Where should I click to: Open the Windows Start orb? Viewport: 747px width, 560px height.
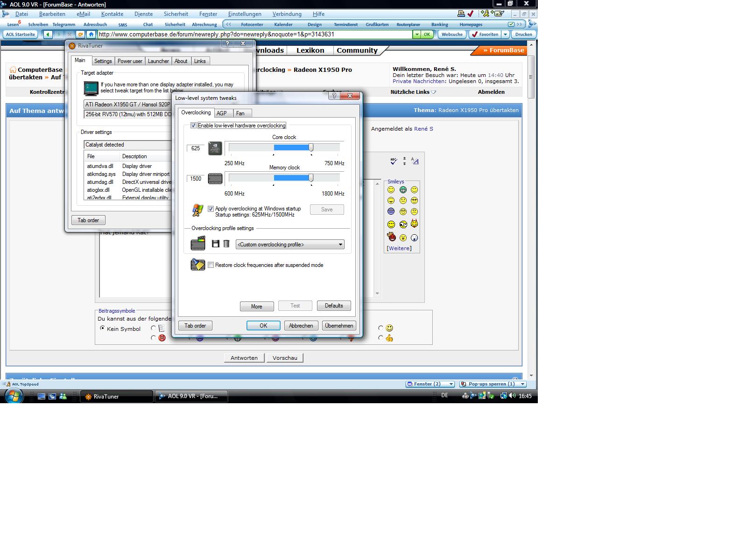coord(13,396)
